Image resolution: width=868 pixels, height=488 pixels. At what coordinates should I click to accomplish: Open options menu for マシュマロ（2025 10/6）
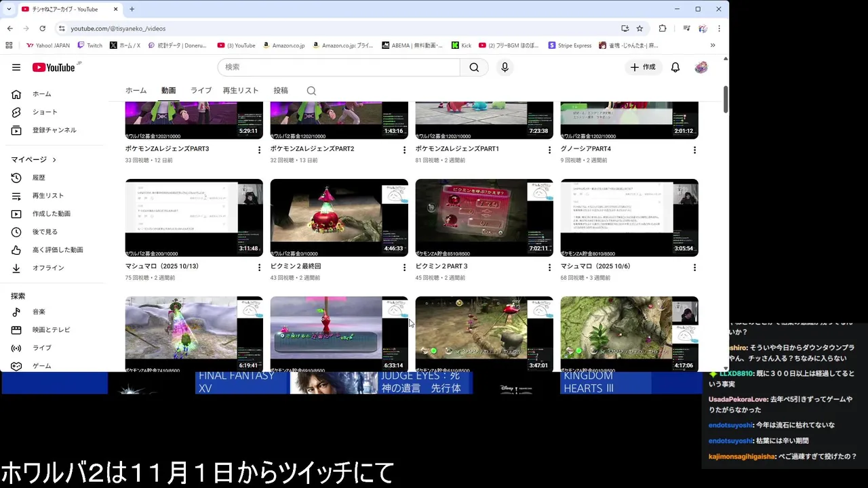pos(694,268)
